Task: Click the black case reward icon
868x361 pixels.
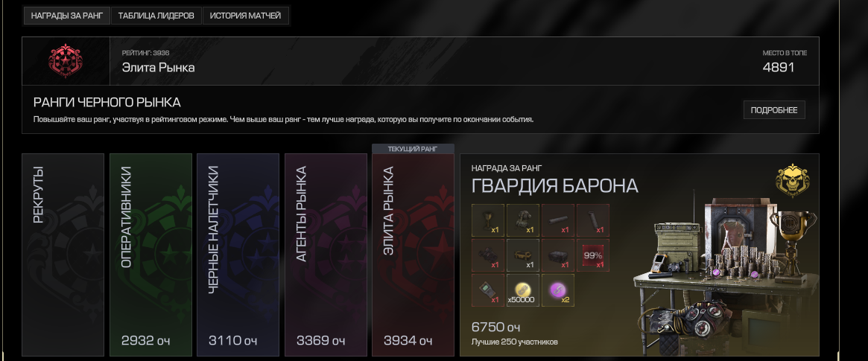Action: [557, 255]
